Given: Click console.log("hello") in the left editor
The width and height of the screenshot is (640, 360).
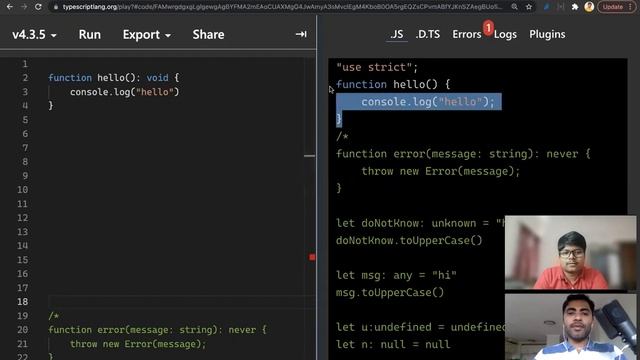Looking at the screenshot, I should tap(124, 92).
